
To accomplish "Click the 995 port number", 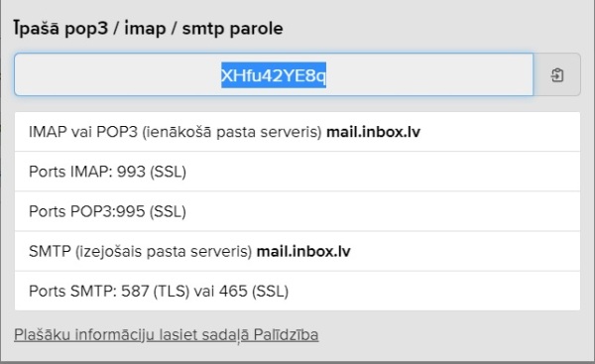I will [x=131, y=211].
